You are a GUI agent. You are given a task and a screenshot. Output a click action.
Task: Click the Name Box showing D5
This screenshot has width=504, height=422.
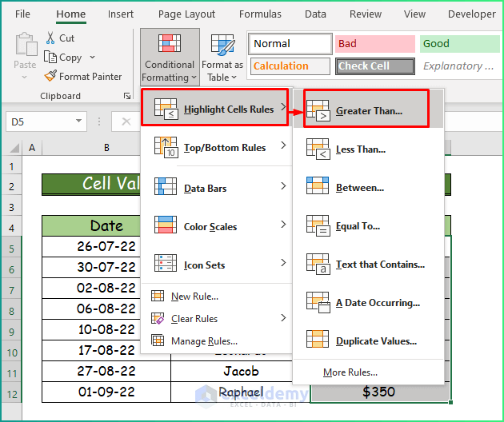[46, 121]
